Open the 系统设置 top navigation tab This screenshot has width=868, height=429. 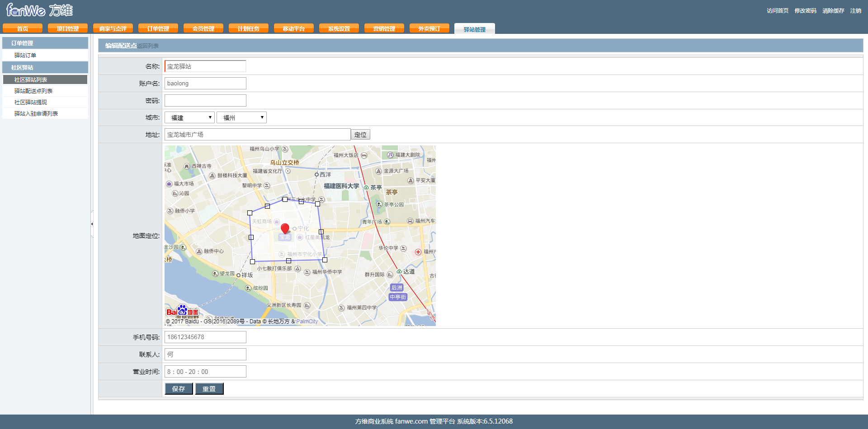(339, 28)
